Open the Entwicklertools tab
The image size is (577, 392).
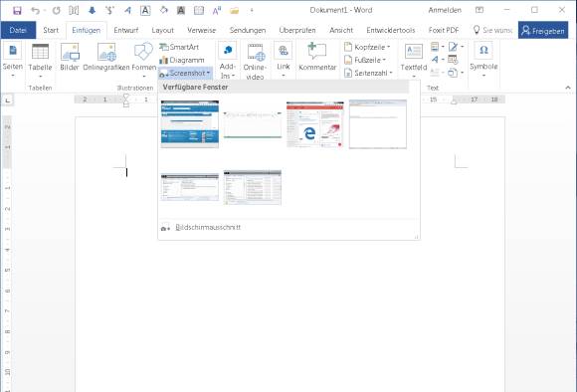coord(390,30)
